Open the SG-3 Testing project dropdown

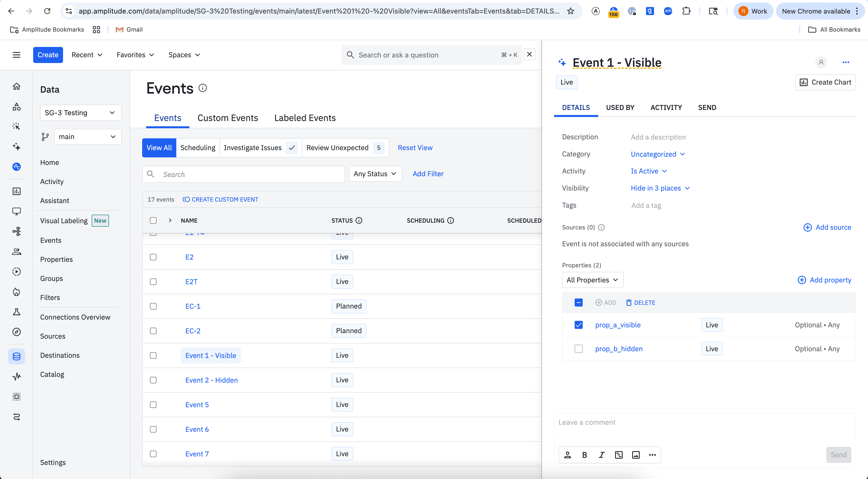81,112
